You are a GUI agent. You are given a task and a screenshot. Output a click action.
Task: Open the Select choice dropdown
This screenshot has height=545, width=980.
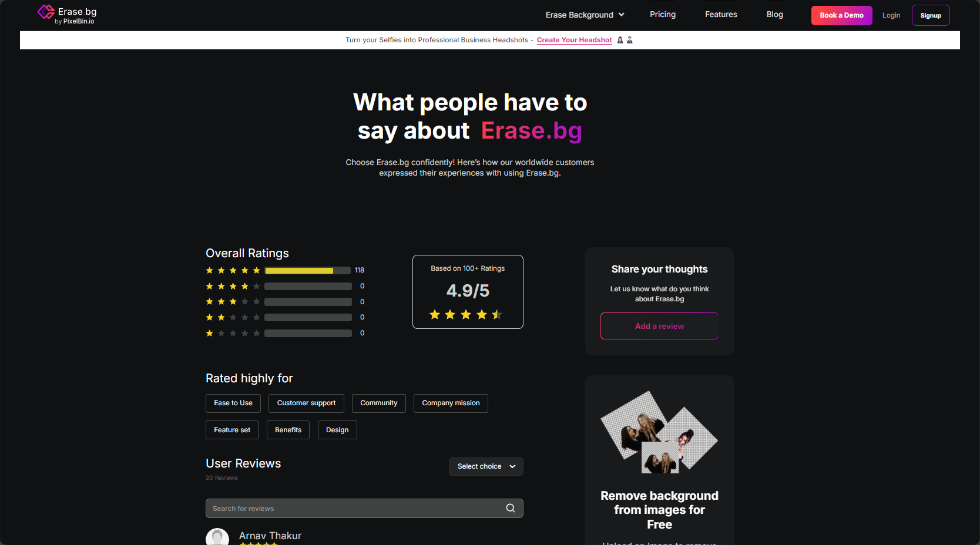click(x=486, y=466)
